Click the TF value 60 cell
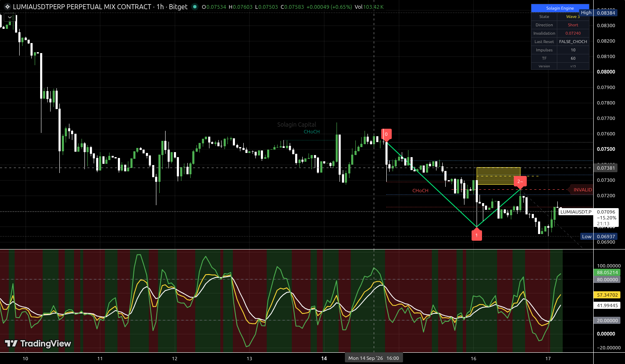Viewport: 625px width, 364px height. pyautogui.click(x=573, y=59)
